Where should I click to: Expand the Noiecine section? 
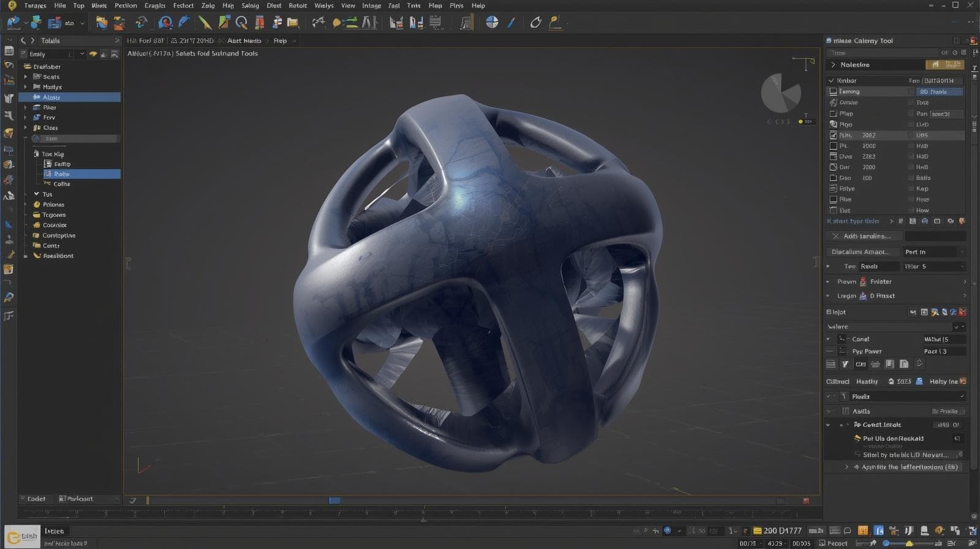(x=833, y=65)
